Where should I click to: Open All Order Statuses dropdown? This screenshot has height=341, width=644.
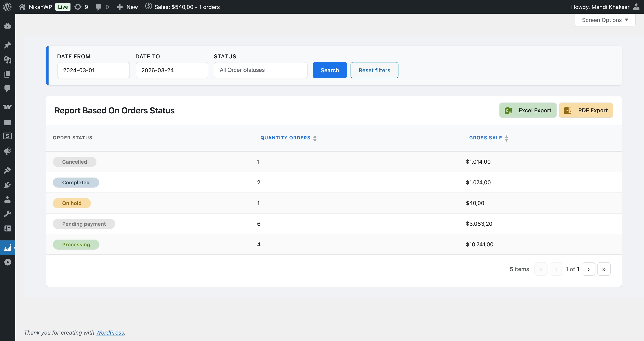(x=260, y=70)
